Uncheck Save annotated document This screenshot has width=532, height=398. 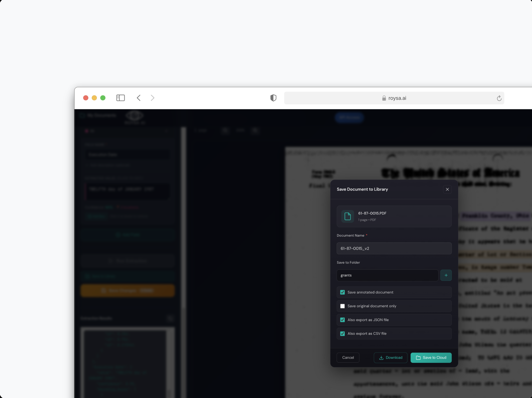tap(342, 292)
